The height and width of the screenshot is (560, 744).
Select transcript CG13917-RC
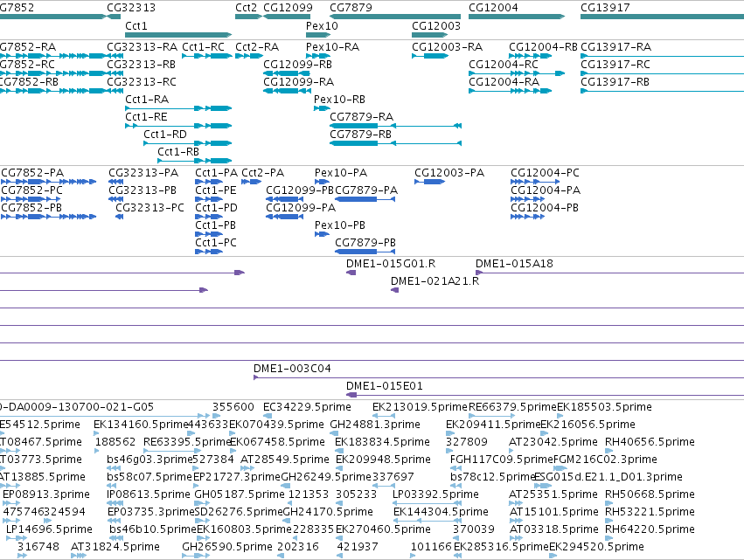(663, 73)
